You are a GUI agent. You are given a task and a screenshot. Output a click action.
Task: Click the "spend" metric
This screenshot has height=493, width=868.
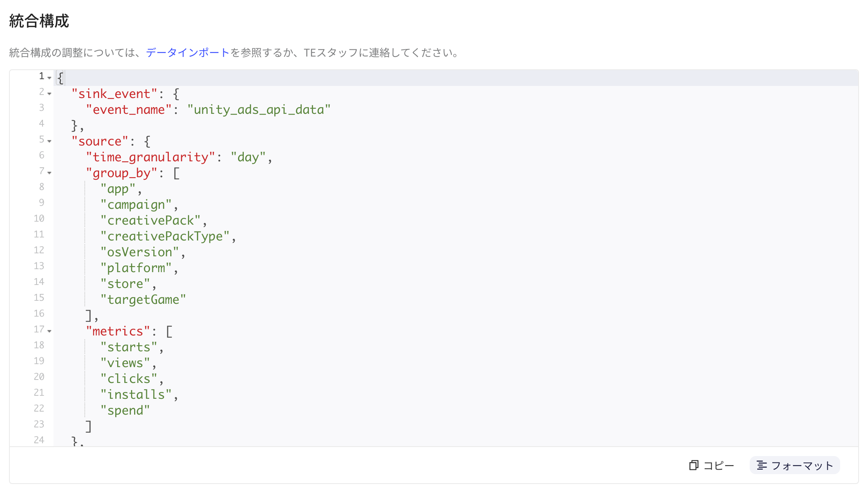[125, 410]
